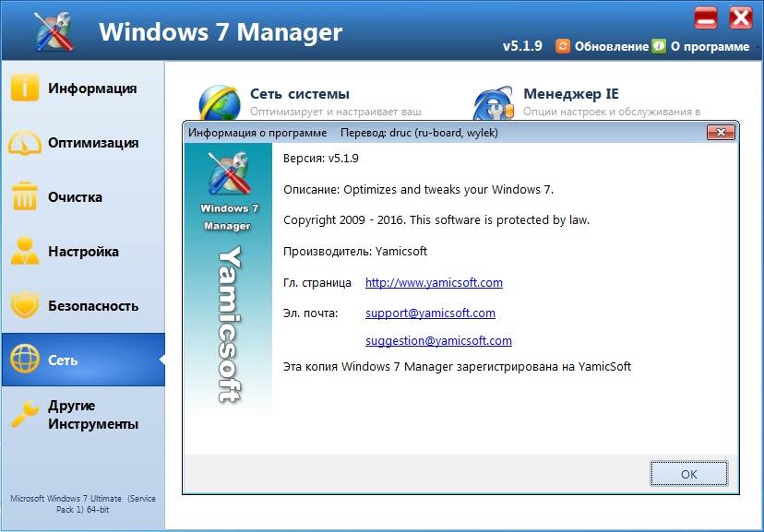Click the suggestion@yamicsoft.com email link
Image resolution: width=764 pixels, height=532 pixels.
click(438, 341)
